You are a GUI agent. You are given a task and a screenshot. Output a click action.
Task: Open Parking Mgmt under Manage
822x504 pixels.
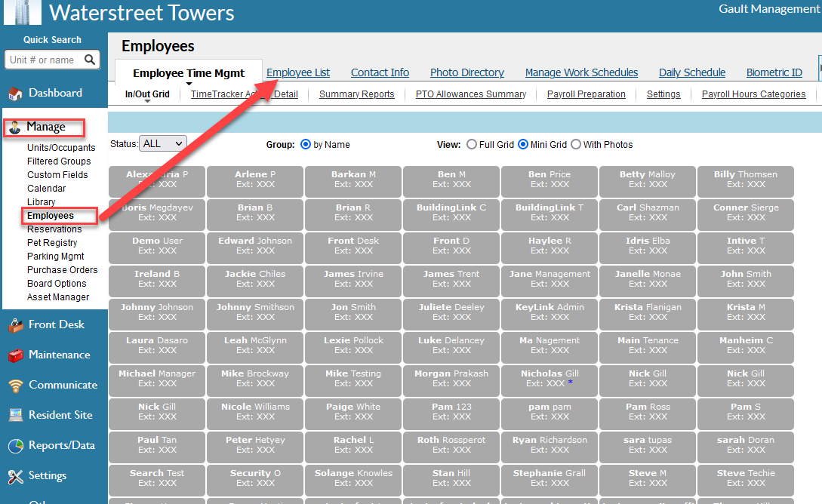(x=56, y=257)
